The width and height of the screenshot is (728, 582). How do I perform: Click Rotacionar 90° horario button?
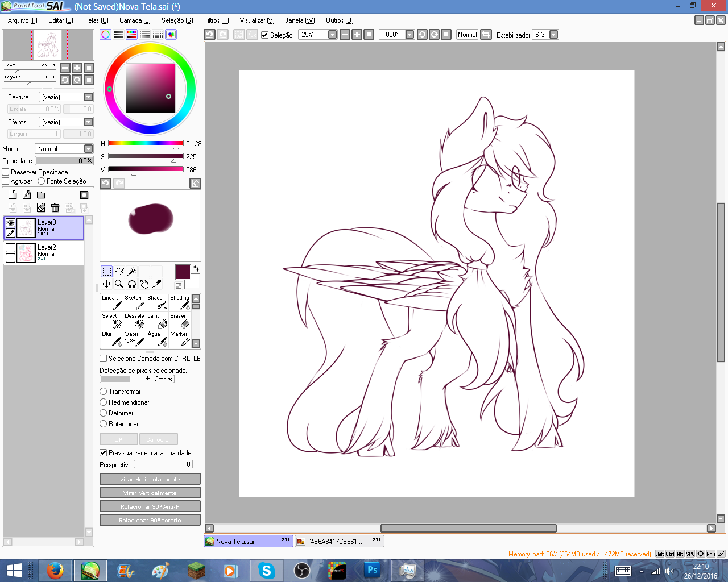tap(150, 520)
